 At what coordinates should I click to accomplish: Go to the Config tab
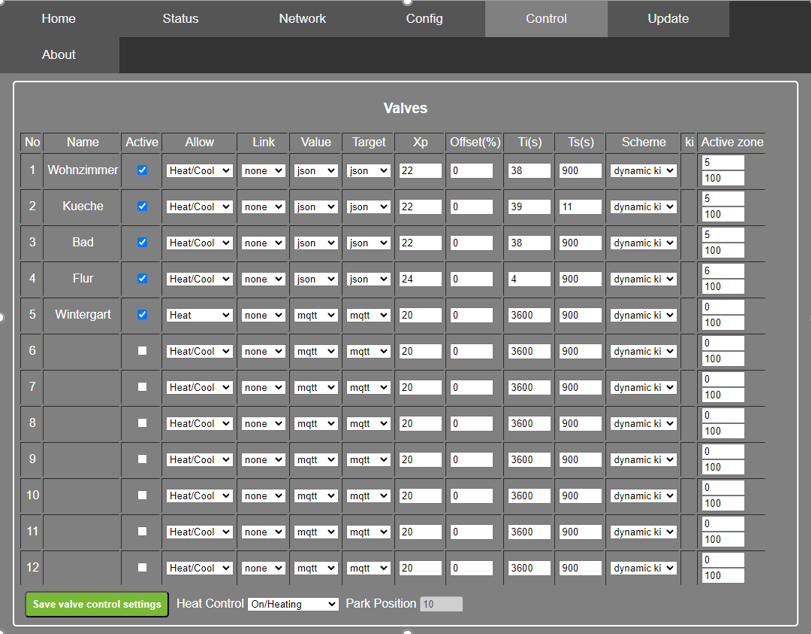(x=424, y=19)
